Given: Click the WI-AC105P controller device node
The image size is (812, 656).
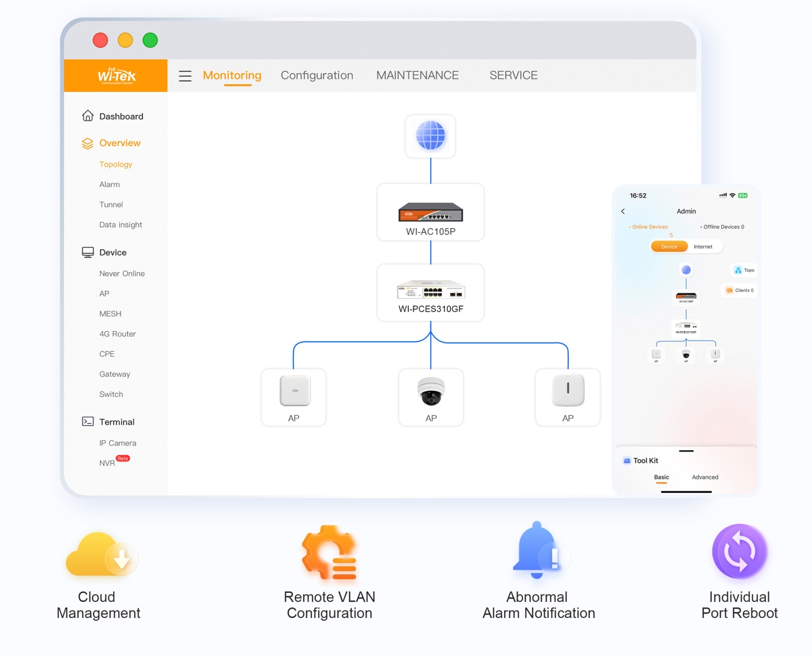Looking at the screenshot, I should click(430, 213).
